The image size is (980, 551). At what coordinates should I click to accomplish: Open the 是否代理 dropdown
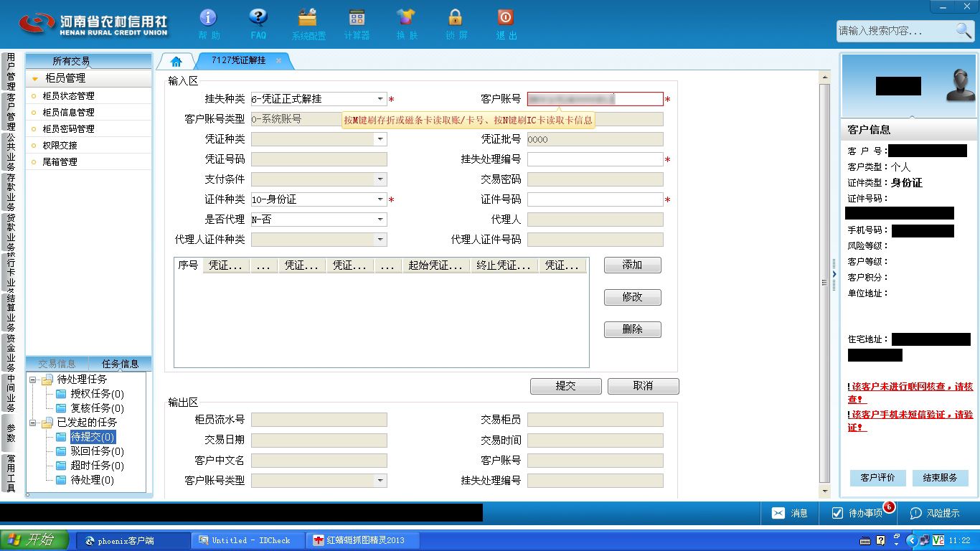click(x=380, y=220)
